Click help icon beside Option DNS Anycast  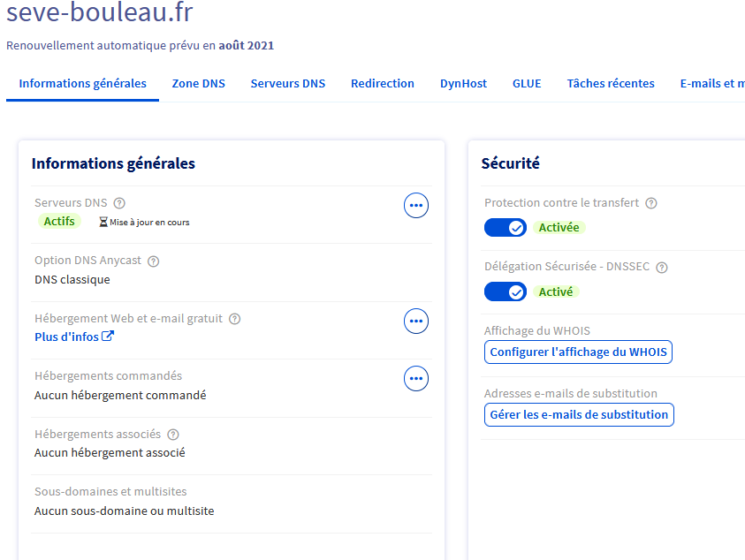click(x=153, y=261)
